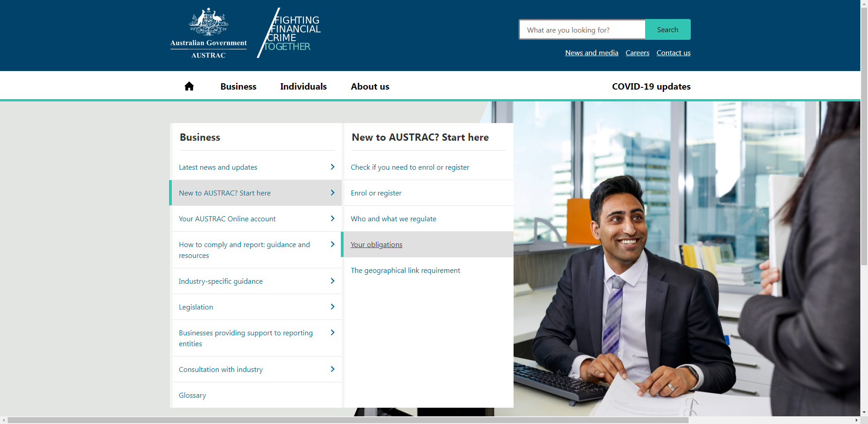Expand the Latest news and updates chevron

[x=332, y=167]
